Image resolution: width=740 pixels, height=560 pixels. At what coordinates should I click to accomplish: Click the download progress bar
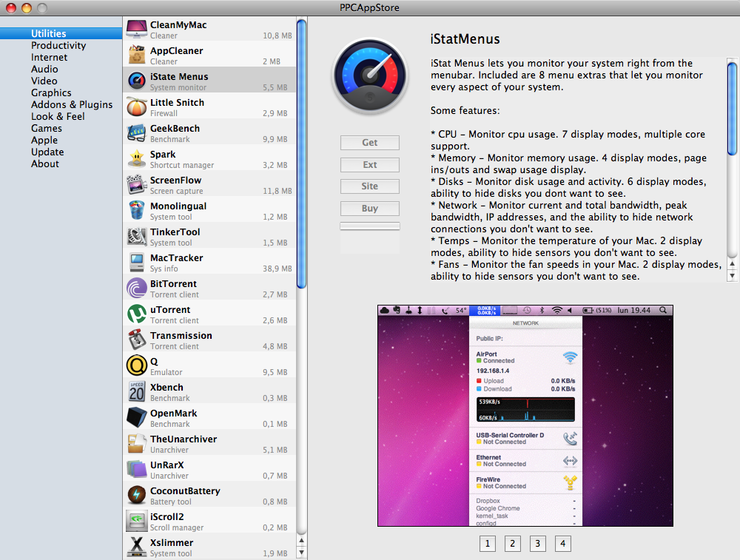tap(370, 226)
